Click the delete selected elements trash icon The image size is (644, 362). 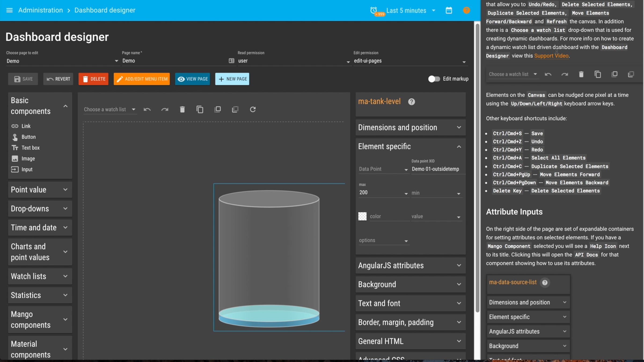[x=182, y=109]
